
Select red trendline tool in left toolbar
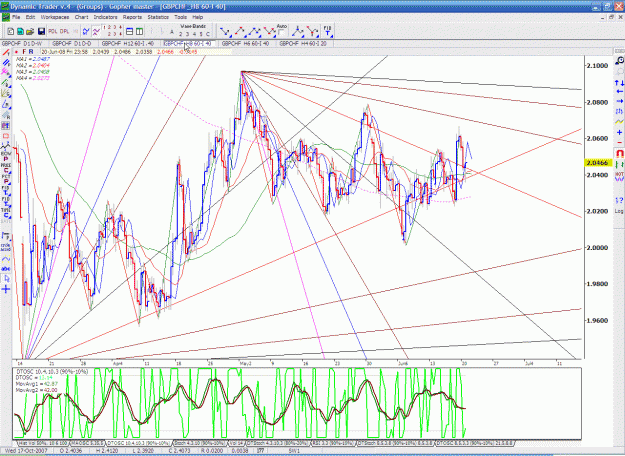tap(6, 53)
